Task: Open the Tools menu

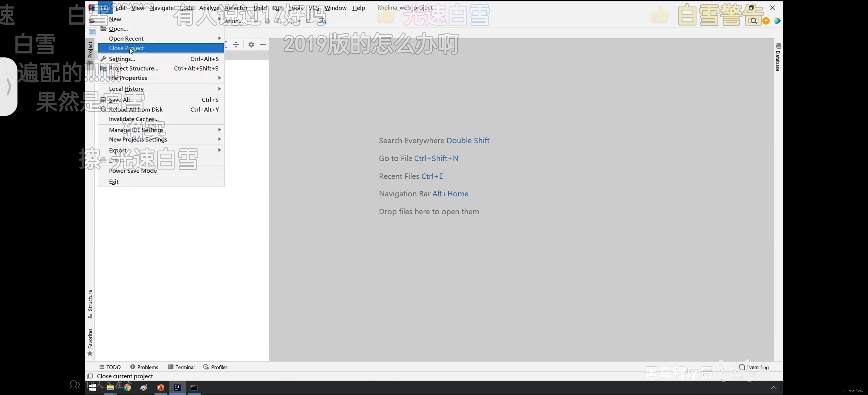Action: click(x=296, y=8)
